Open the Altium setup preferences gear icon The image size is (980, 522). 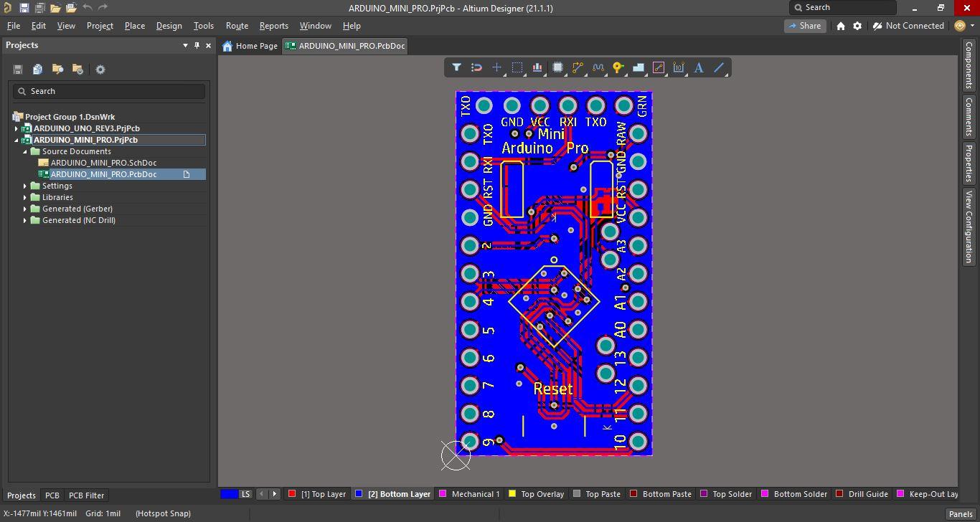click(x=857, y=26)
